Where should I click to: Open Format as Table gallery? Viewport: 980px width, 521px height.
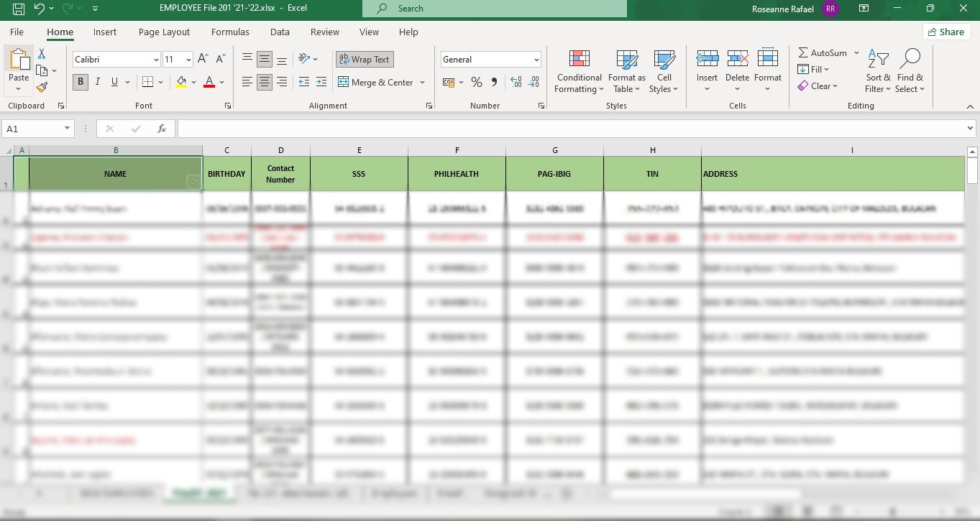[x=627, y=71]
